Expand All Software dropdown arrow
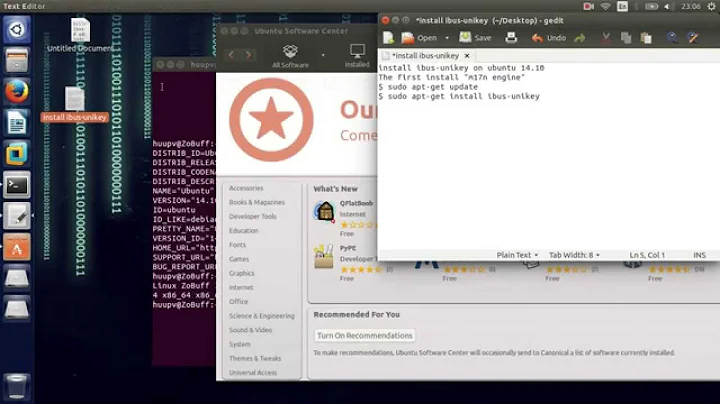Screen dimensions: 720x404 [323, 55]
